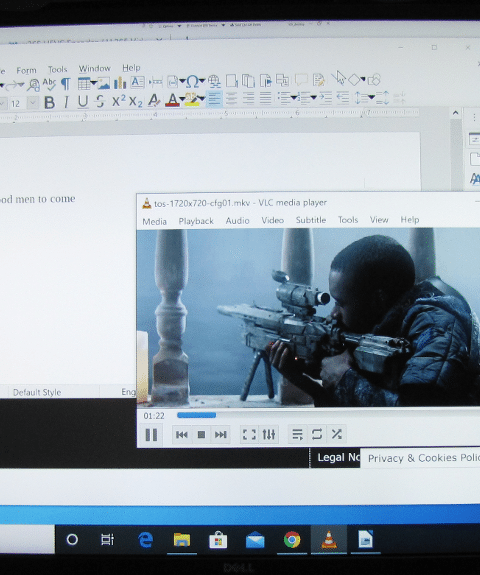Open the dropdown beside the Basic Shapes diamond
This screenshot has width=480, height=575.
363,79
